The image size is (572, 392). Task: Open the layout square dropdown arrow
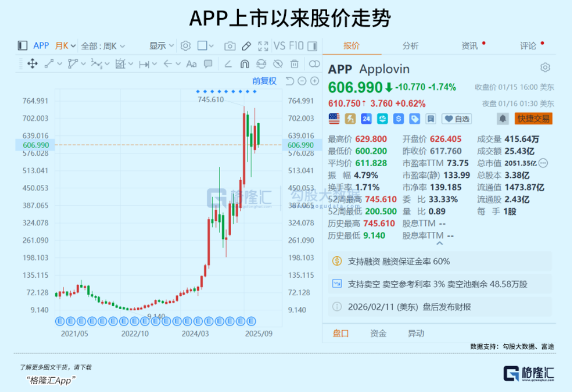(x=211, y=46)
